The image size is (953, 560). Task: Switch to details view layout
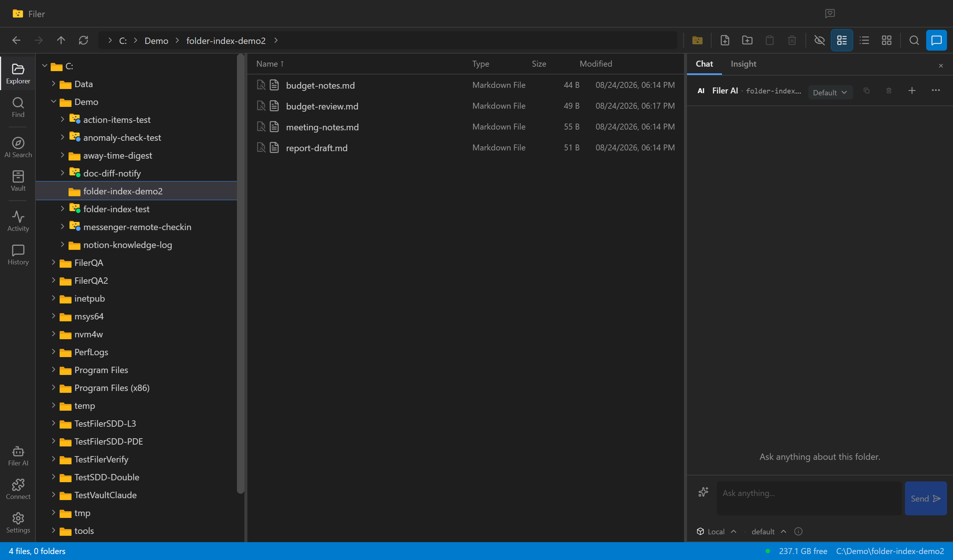(842, 41)
